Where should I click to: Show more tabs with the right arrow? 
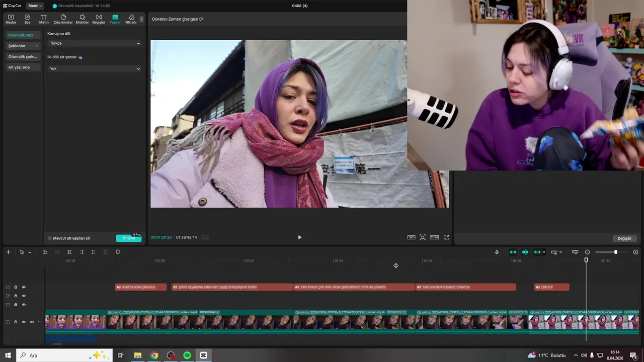point(141,19)
